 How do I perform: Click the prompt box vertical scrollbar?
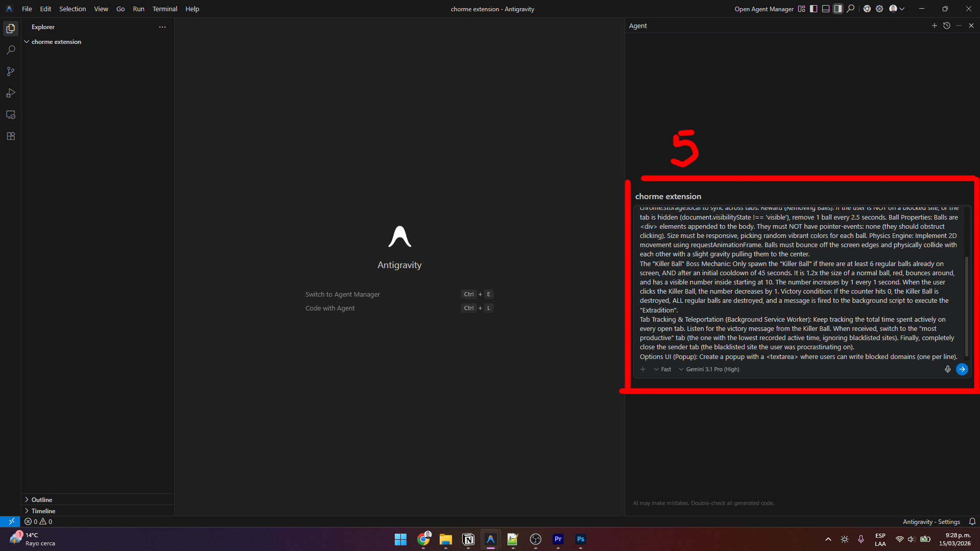click(967, 306)
